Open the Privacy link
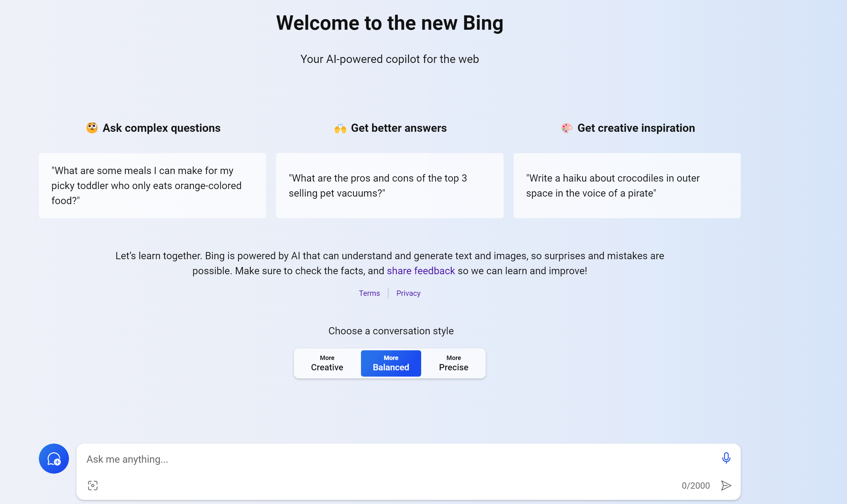This screenshot has width=847, height=504. (408, 293)
